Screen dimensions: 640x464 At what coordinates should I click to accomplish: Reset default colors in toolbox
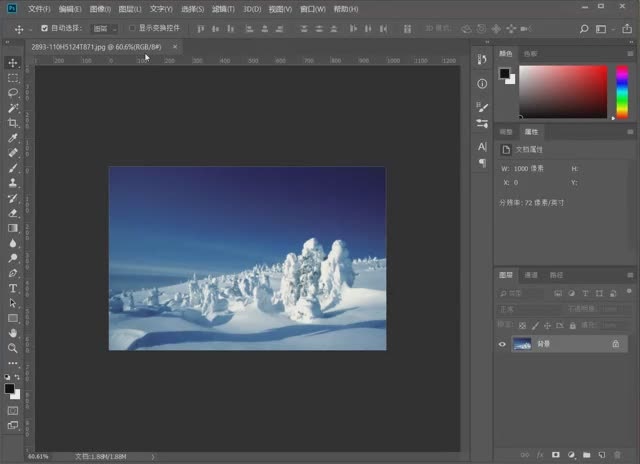(7, 377)
